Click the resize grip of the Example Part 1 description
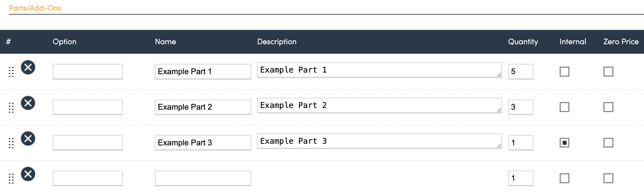The height and width of the screenshot is (196, 644). pos(499,75)
